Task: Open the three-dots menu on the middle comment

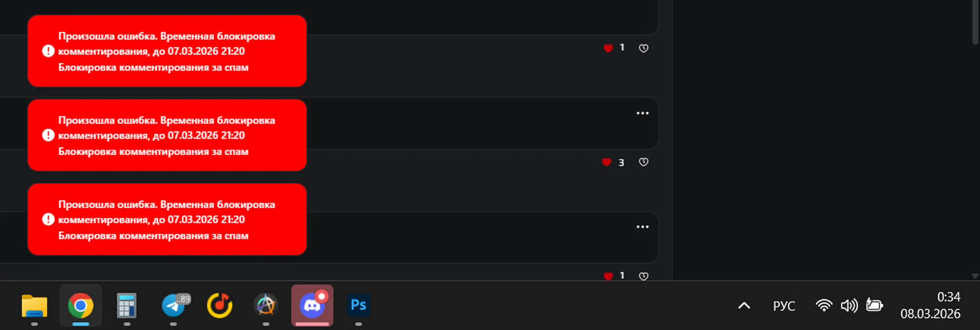Action: pos(643,113)
